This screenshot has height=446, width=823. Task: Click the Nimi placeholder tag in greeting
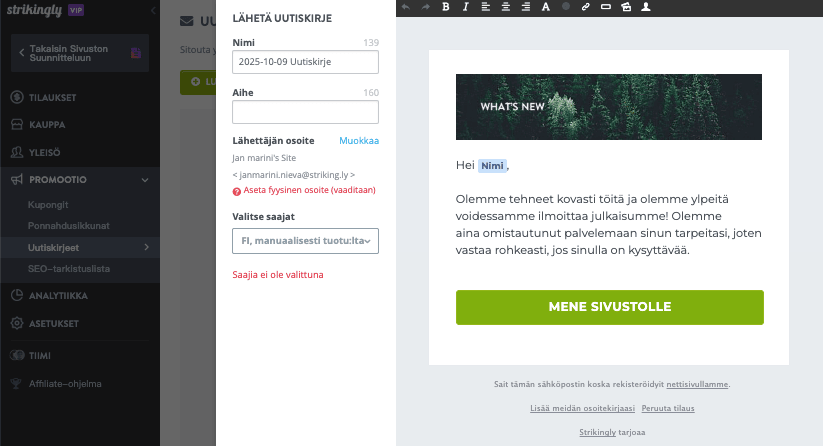point(492,166)
